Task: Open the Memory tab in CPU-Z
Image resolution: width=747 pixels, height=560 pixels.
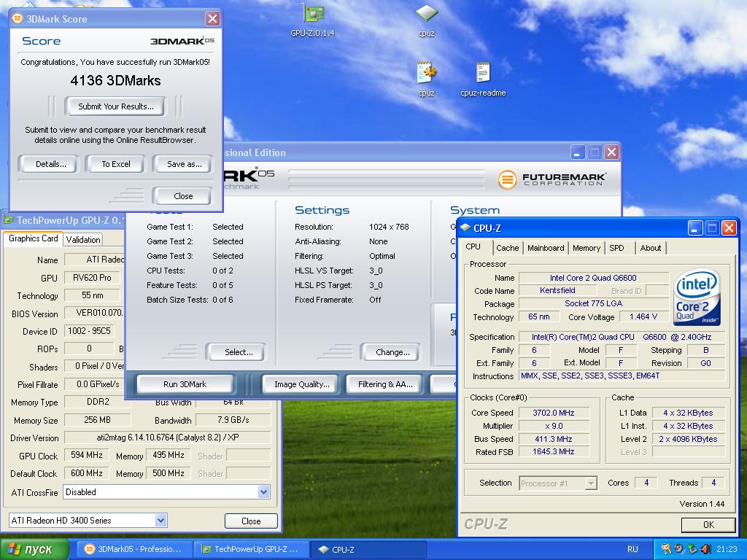Action: (x=587, y=248)
